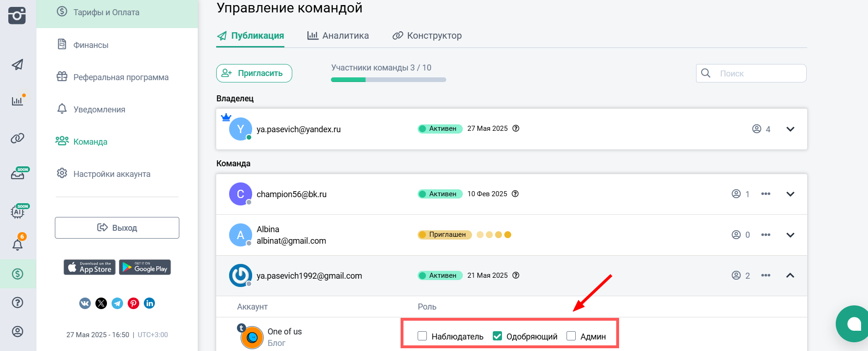Viewport: 868px width, 351px height.
Task: Check the Админ role checkbox
Action: [571, 336]
